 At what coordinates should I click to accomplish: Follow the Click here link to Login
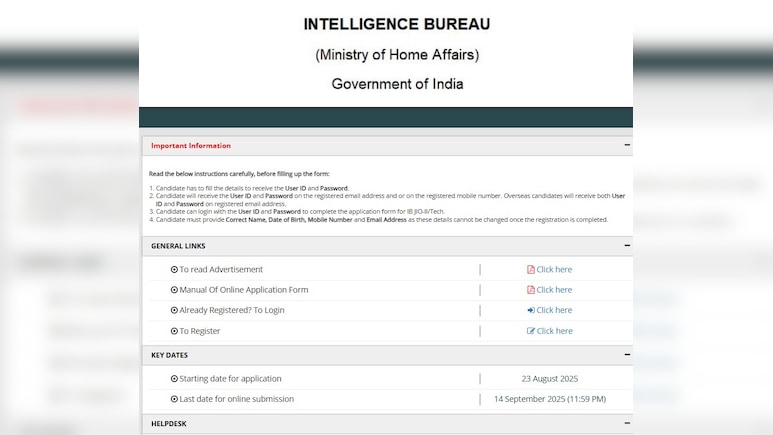pyautogui.click(x=554, y=311)
